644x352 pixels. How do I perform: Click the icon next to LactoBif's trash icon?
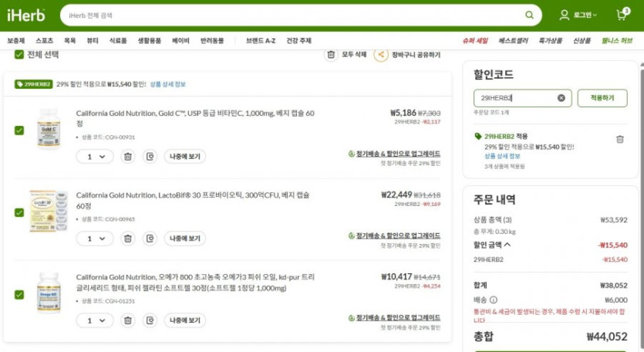pyautogui.click(x=150, y=239)
